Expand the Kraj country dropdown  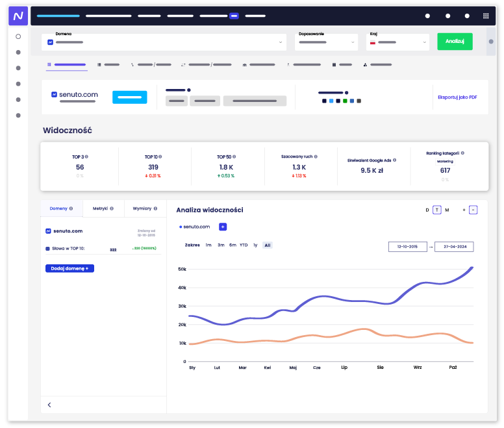[x=397, y=42]
